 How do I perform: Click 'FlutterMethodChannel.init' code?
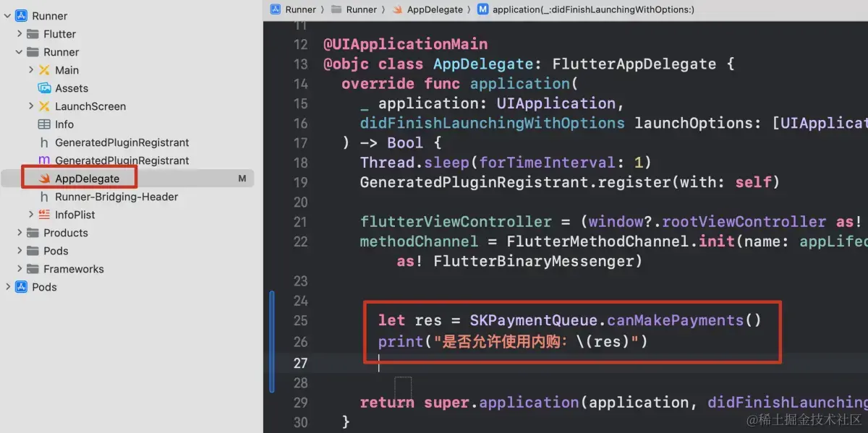[x=621, y=241]
